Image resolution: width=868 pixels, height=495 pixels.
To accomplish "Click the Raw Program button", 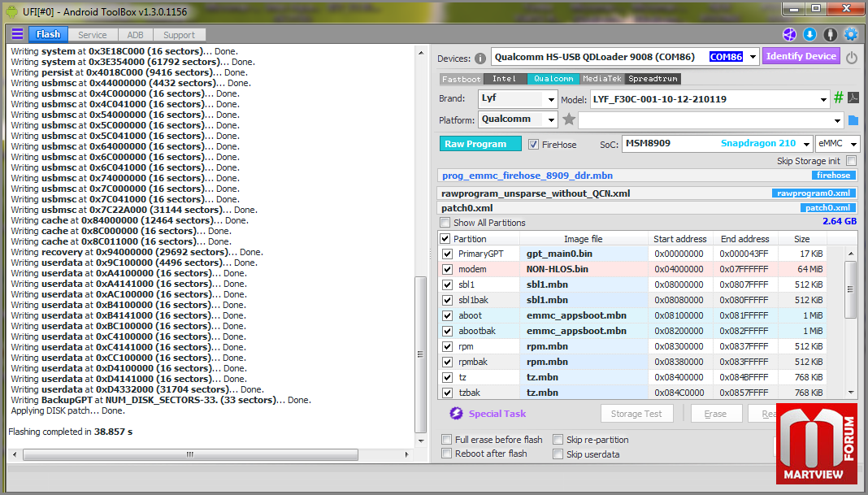I will coord(480,144).
